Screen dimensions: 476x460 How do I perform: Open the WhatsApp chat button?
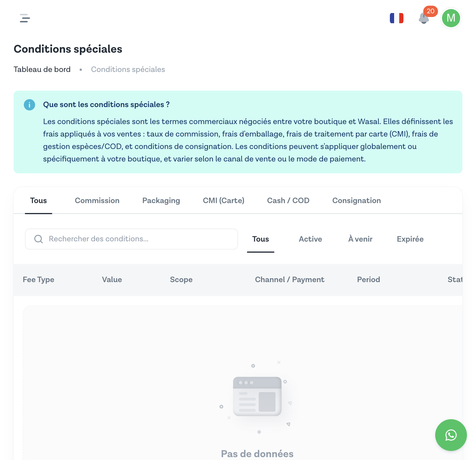[x=451, y=435]
